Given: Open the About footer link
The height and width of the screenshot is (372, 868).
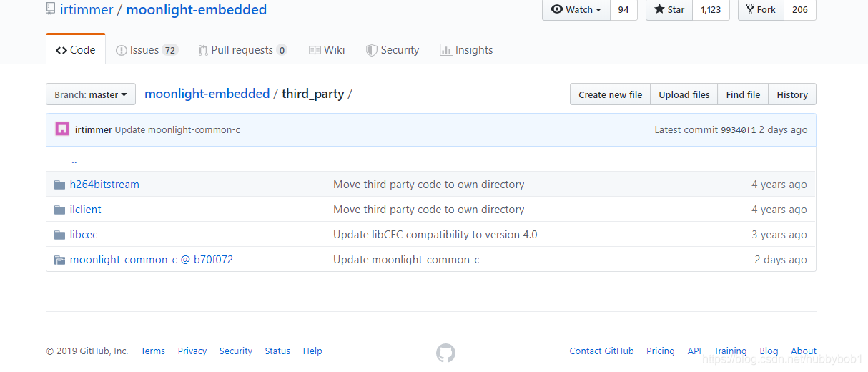Looking at the screenshot, I should click(804, 351).
